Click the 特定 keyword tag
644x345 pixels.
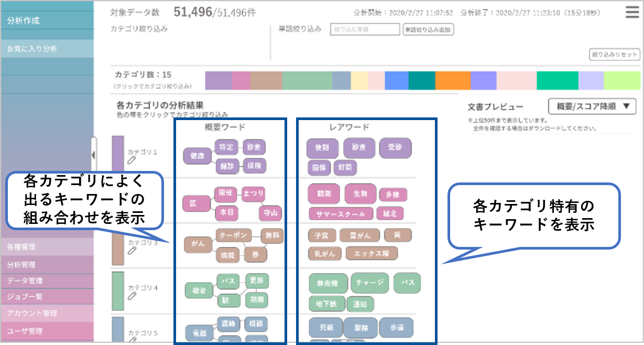(x=226, y=147)
